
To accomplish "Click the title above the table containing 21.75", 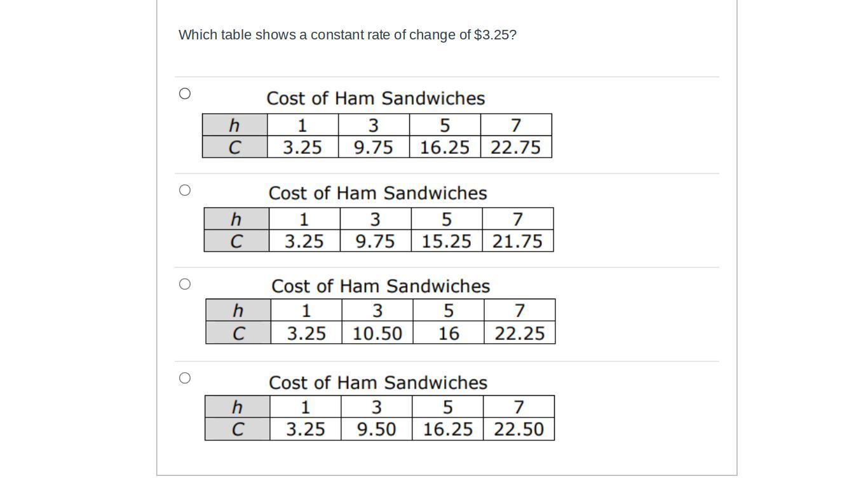I will click(x=377, y=193).
